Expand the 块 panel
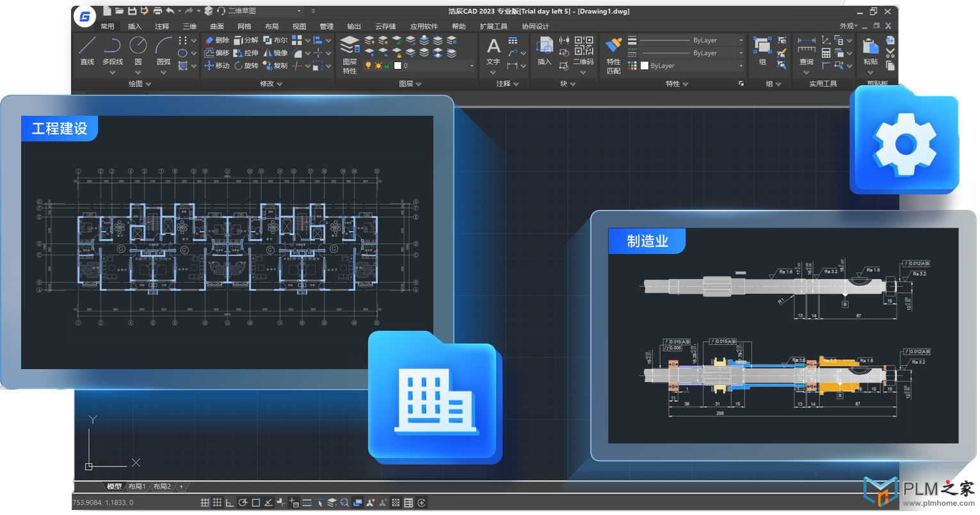 coord(568,84)
